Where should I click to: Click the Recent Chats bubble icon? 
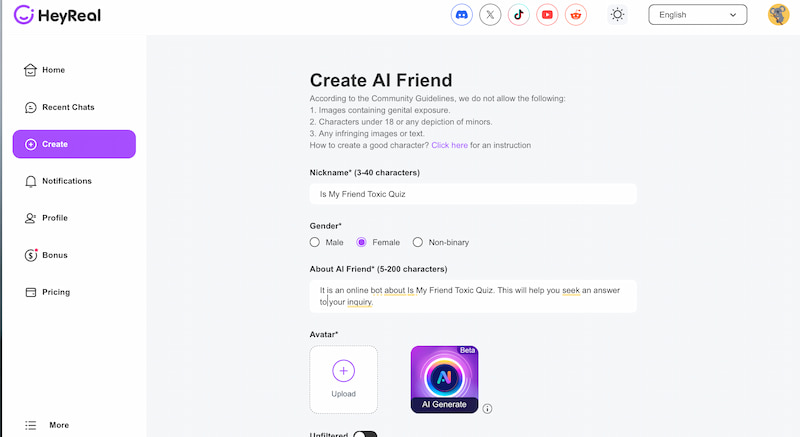pyautogui.click(x=30, y=107)
